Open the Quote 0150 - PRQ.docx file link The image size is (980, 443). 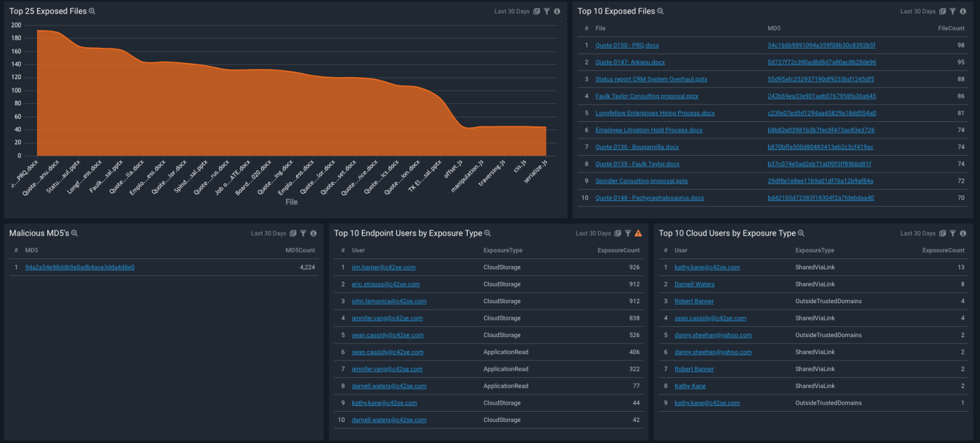pos(627,45)
